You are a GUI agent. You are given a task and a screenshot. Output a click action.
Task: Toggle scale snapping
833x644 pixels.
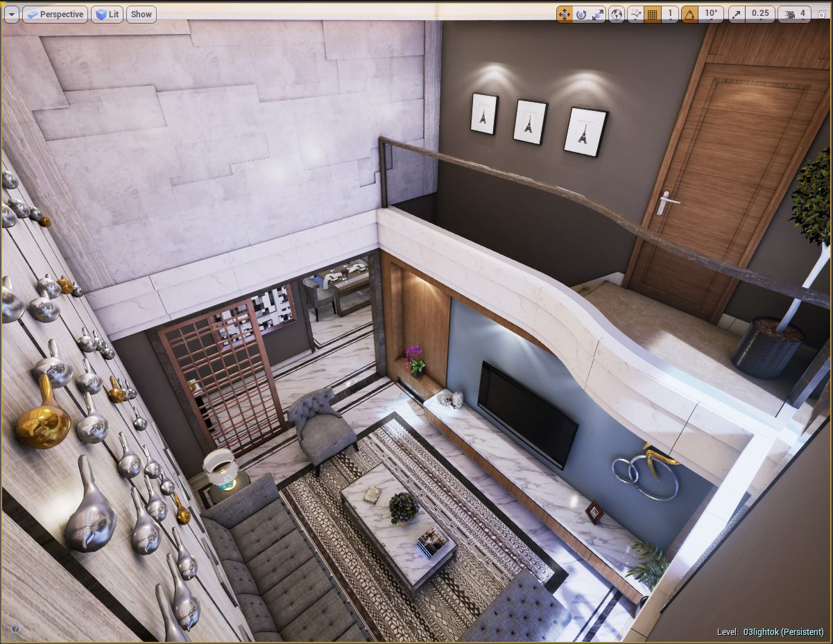pyautogui.click(x=736, y=14)
